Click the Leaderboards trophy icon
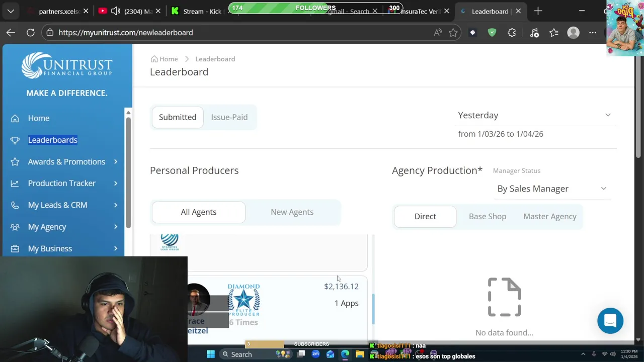Image resolution: width=644 pixels, height=362 pixels. tap(15, 140)
